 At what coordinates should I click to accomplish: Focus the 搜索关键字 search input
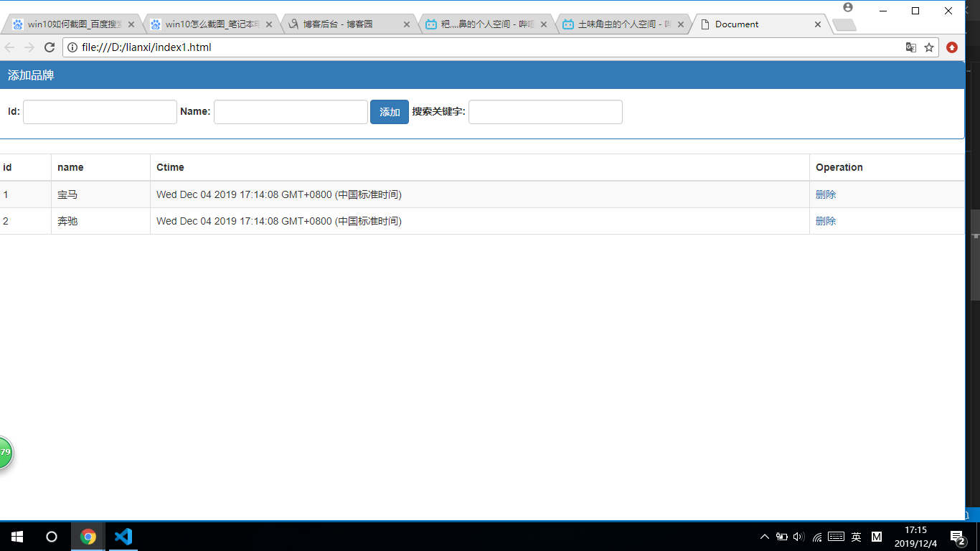coord(545,112)
